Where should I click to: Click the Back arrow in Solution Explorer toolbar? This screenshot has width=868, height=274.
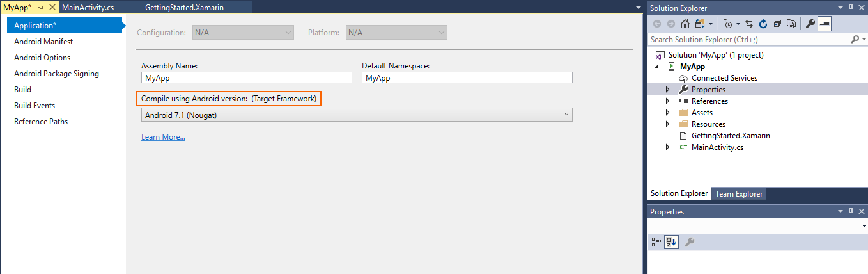(656, 24)
